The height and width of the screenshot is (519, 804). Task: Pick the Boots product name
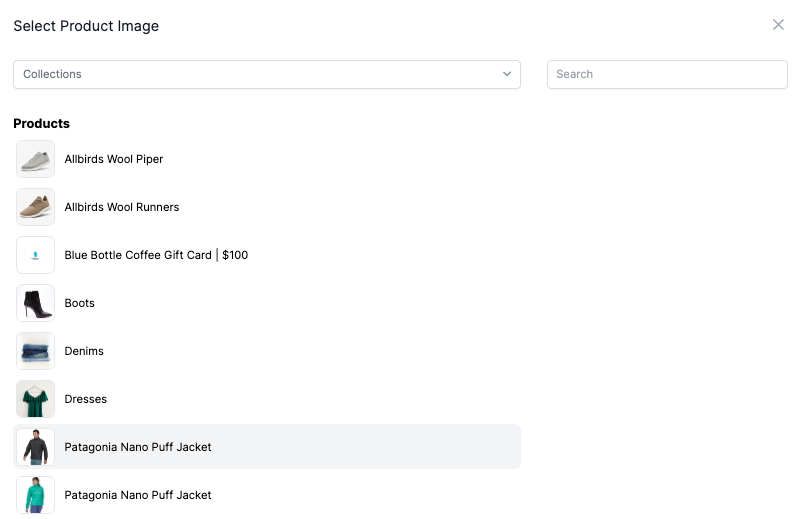click(x=79, y=303)
